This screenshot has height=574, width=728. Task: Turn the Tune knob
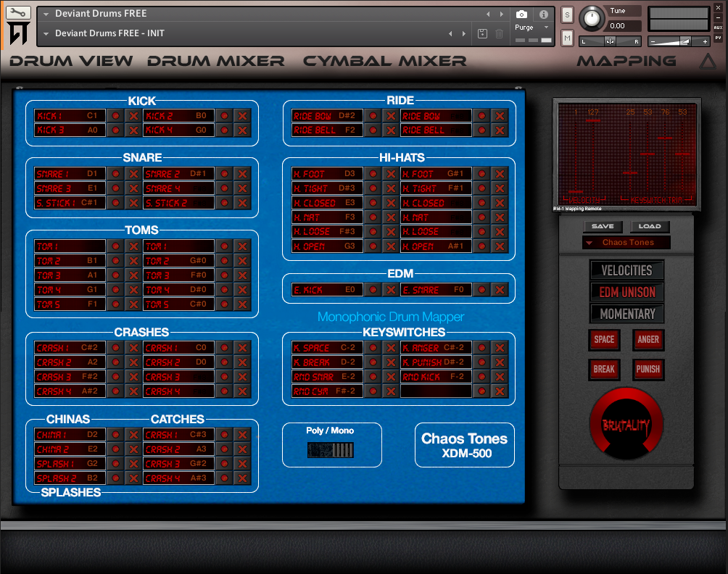coord(592,18)
